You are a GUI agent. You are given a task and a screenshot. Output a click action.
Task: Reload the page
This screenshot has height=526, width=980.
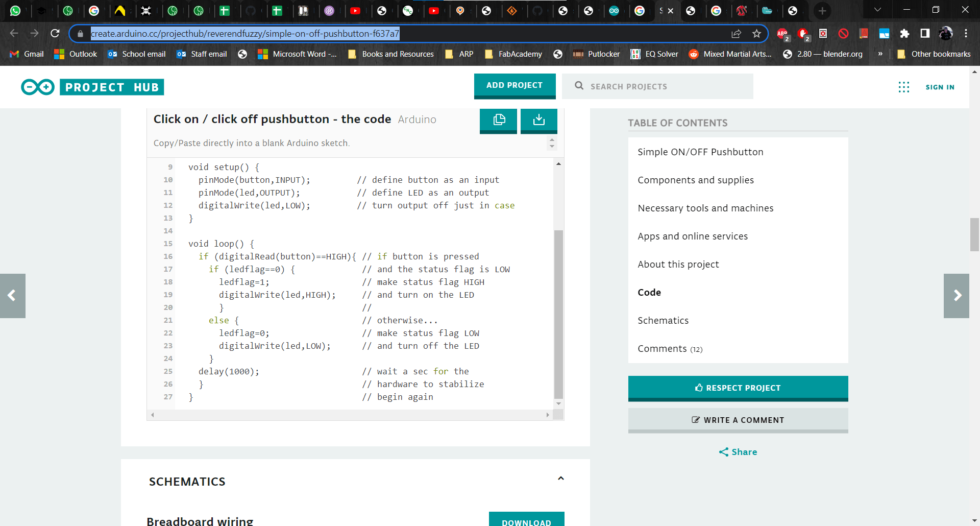55,34
